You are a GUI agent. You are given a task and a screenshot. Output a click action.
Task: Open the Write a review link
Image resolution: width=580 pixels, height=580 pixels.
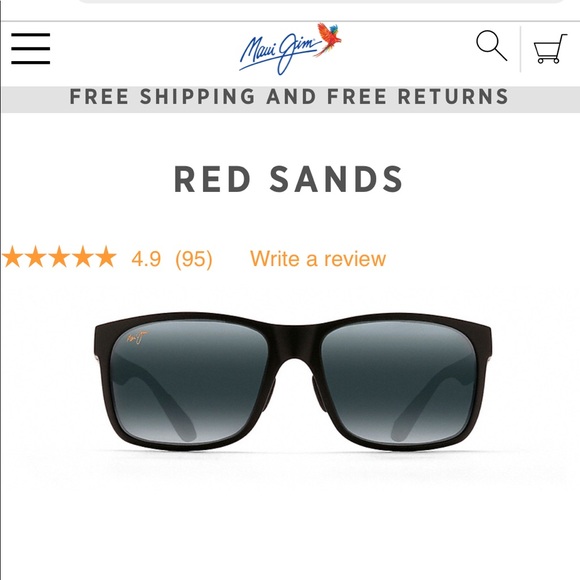(x=318, y=258)
